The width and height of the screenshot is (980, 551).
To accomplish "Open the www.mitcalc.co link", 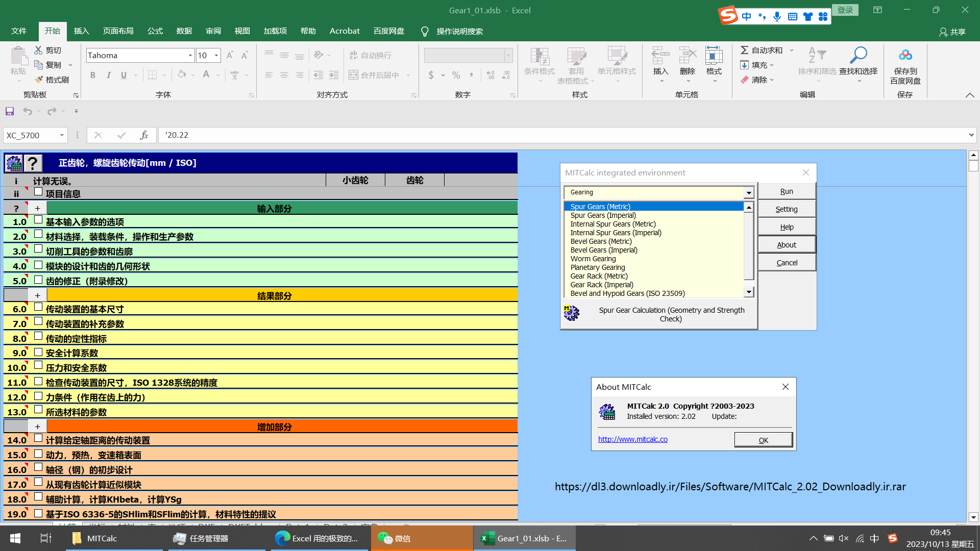I will click(632, 439).
